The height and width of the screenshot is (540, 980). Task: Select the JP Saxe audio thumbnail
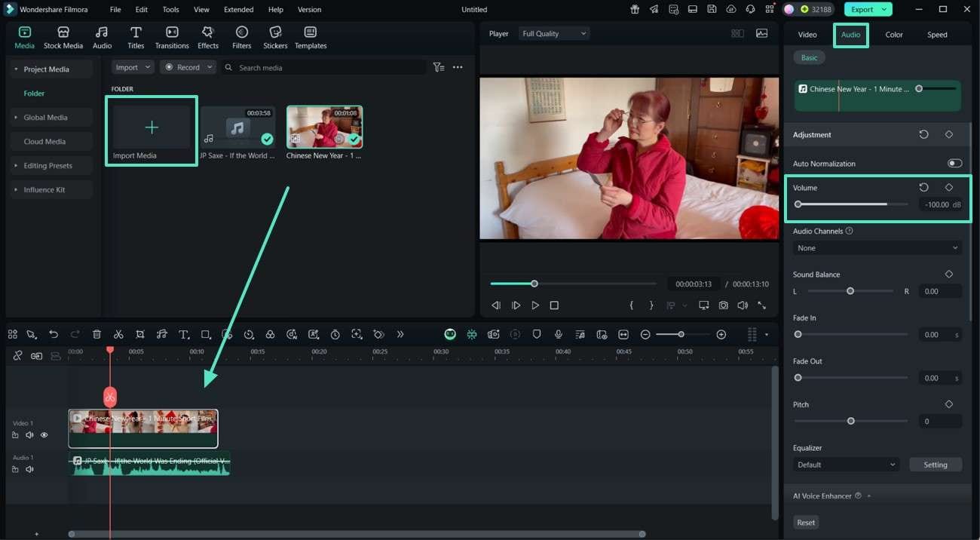pos(237,127)
